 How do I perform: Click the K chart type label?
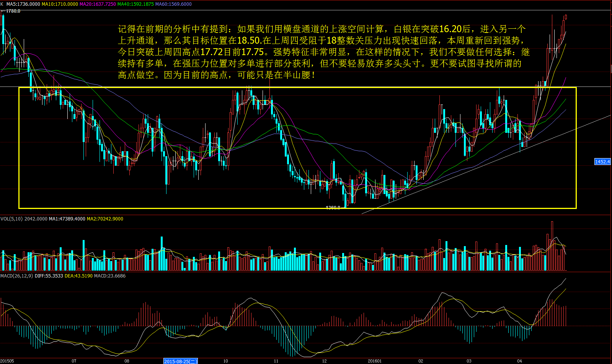point(2,4)
